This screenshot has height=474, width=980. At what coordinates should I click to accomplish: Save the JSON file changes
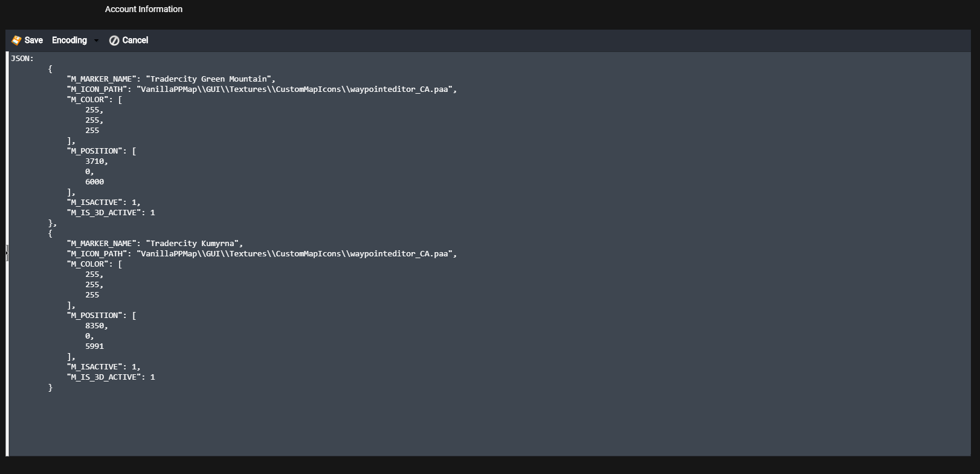[x=27, y=41]
